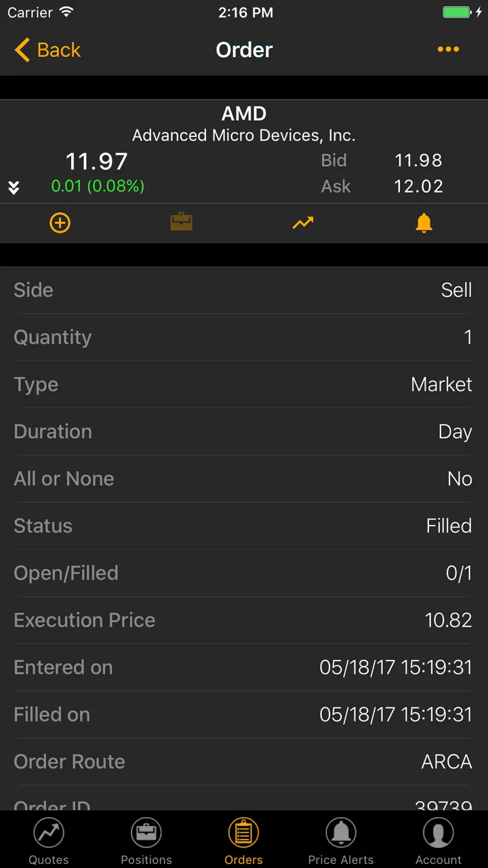Select the Orders tab
Viewport: 488px width, 868px height.
click(x=243, y=841)
